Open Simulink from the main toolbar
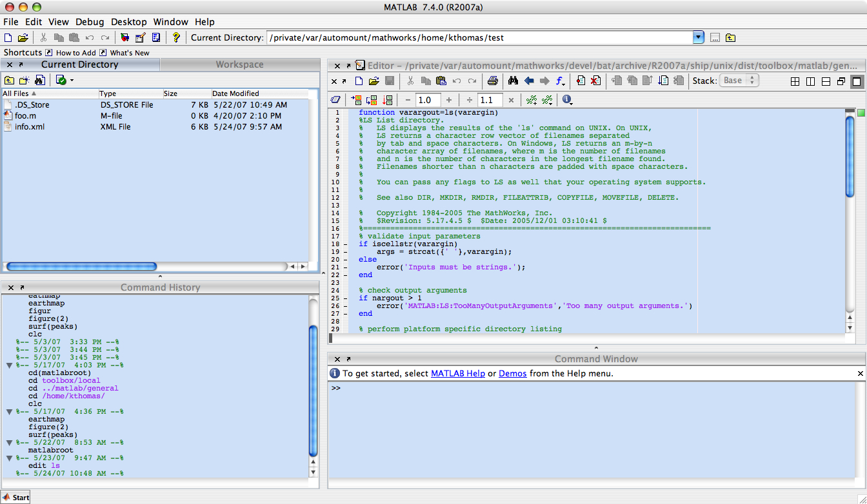This screenshot has height=504, width=867. (x=125, y=37)
